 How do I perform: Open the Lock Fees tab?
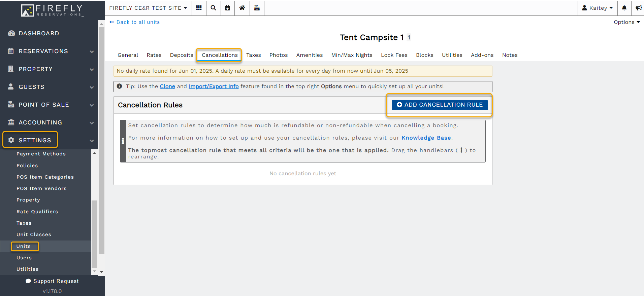[394, 55]
